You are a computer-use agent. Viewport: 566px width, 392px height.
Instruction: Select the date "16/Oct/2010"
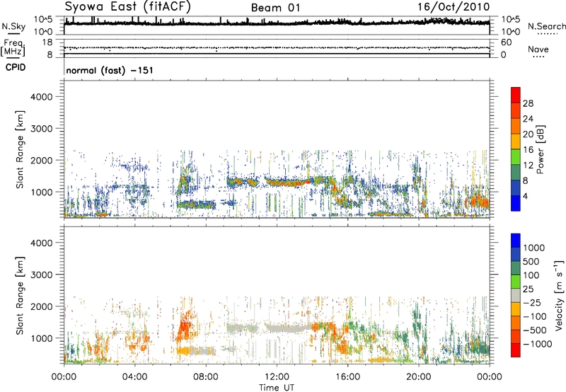[454, 7]
